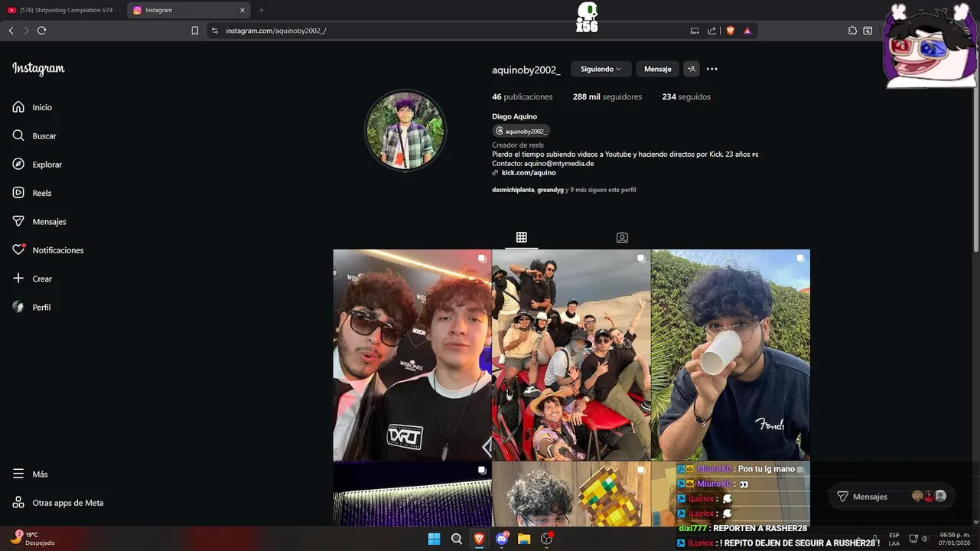Click the ESP LAA language indicator

[x=894, y=539]
